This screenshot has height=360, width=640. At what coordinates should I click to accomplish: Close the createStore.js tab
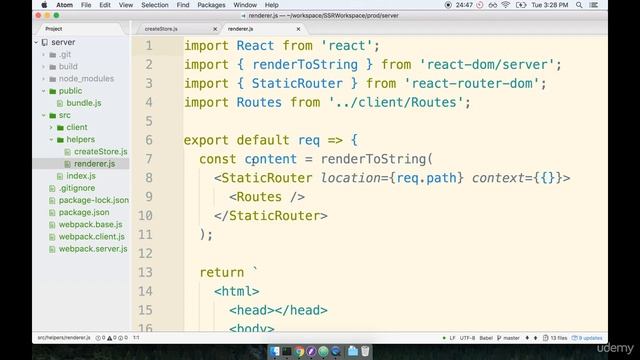pyautogui.click(x=215, y=29)
